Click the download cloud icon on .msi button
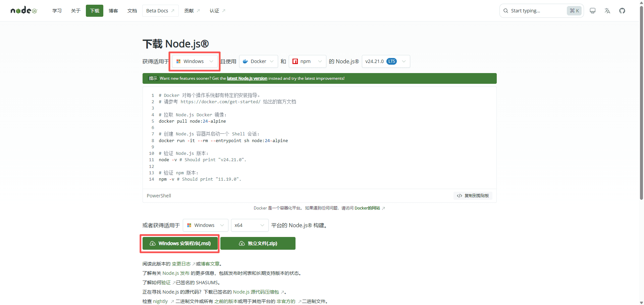 (153, 243)
